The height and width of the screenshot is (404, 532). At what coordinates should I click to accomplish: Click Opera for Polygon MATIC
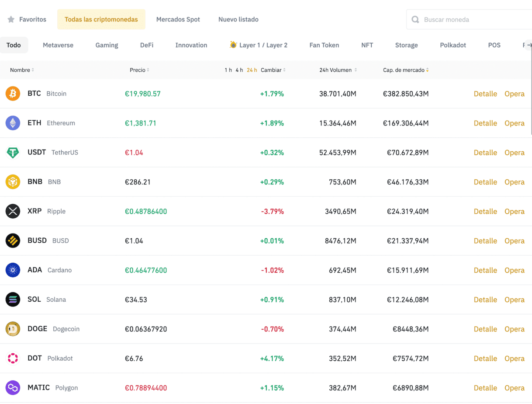[x=515, y=388]
